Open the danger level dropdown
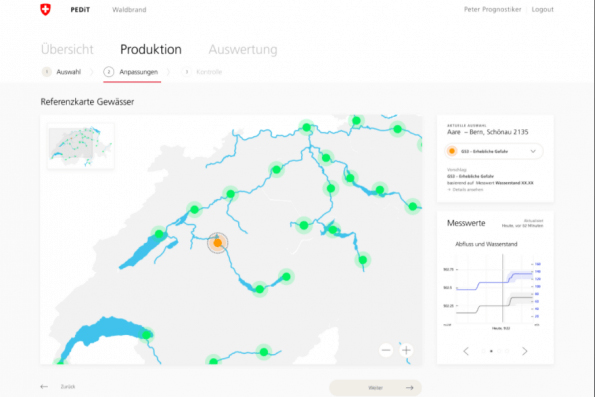 (x=494, y=151)
